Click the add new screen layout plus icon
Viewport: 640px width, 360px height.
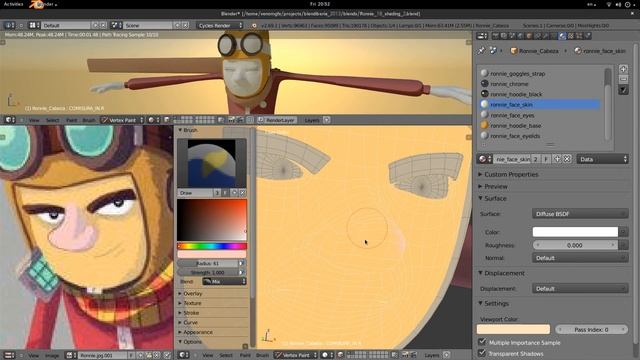pos(95,25)
